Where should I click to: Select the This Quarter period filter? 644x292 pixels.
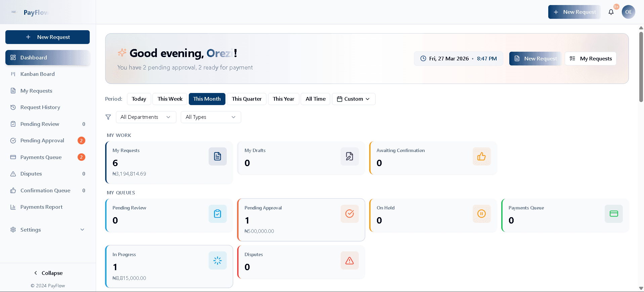coord(247,99)
